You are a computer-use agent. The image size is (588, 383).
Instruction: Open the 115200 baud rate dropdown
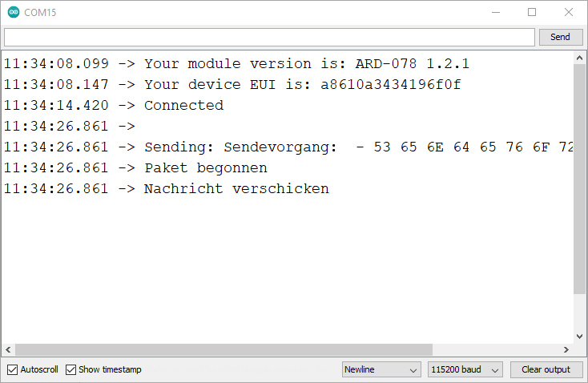tap(465, 370)
